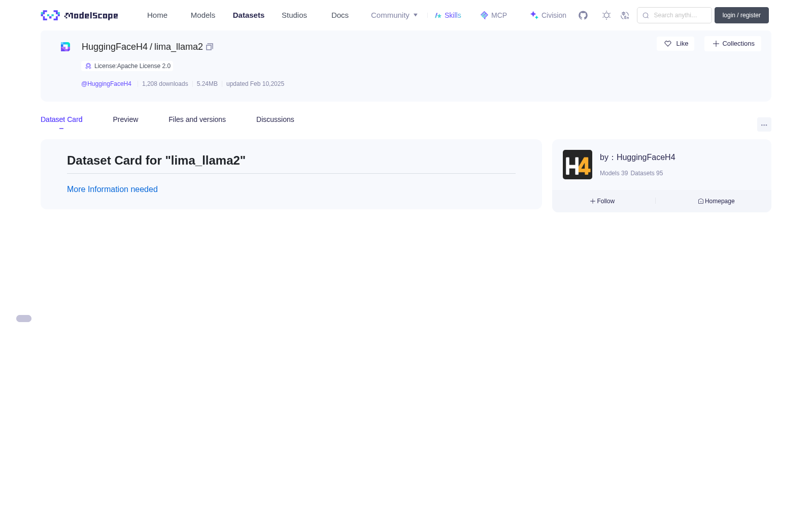Click the Dataset Card for "lima_llama2" heading
Image resolution: width=812 pixels, height=508 pixels.
(x=156, y=161)
